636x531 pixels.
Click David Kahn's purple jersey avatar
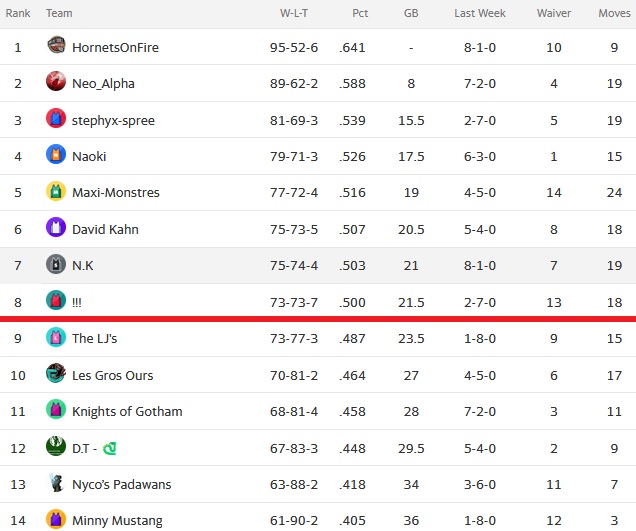coord(56,227)
